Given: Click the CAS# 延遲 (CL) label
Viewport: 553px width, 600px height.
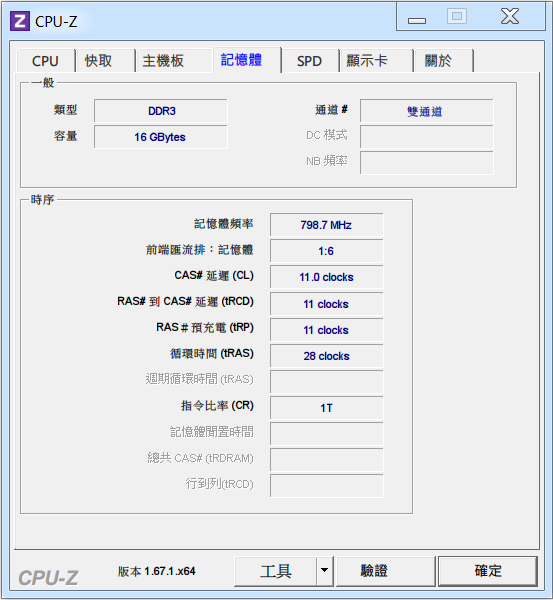Looking at the screenshot, I should point(214,276).
